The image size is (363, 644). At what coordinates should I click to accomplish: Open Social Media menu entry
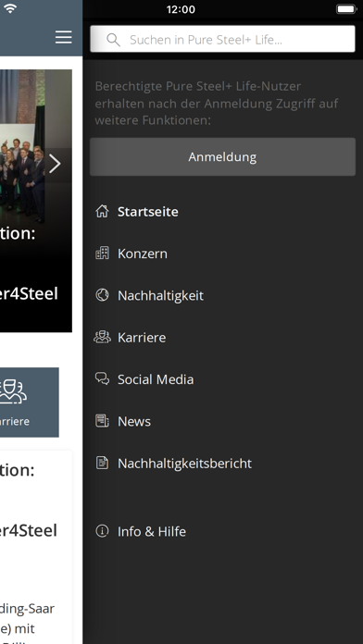click(156, 379)
